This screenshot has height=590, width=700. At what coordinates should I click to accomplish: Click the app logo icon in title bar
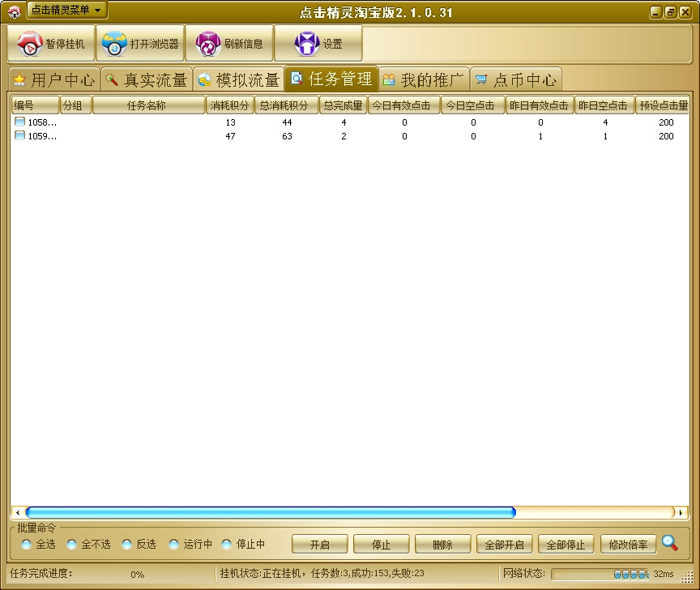[15, 12]
